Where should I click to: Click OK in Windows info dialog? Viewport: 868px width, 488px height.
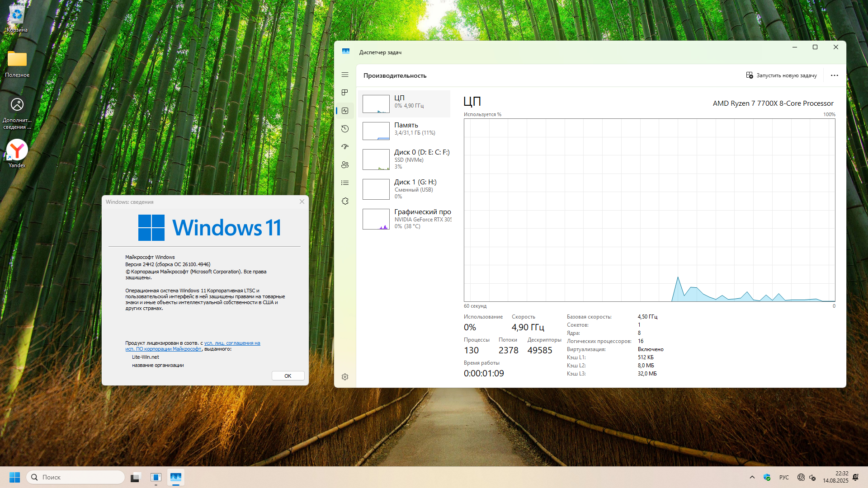pyautogui.click(x=288, y=376)
